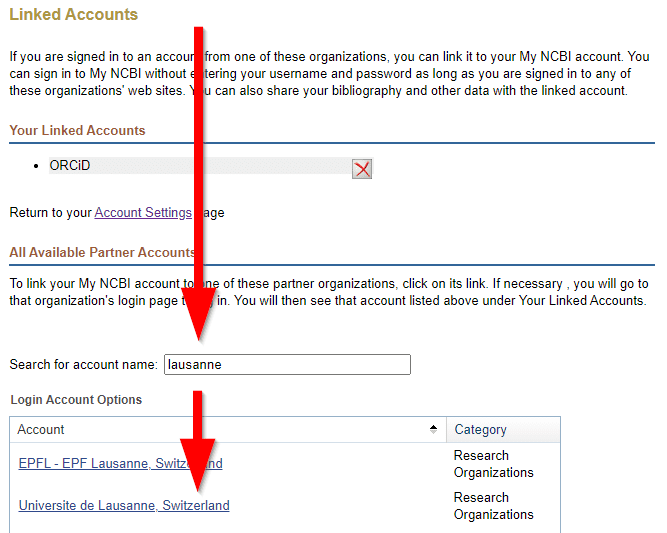Click All Available Partner Accounts heading
Screen dimensions: 667x533
[102, 252]
